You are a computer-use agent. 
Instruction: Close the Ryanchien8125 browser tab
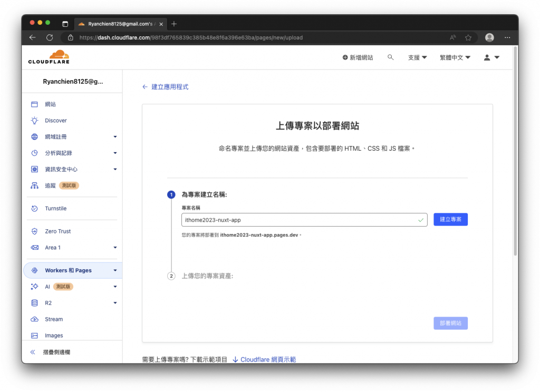(161, 24)
